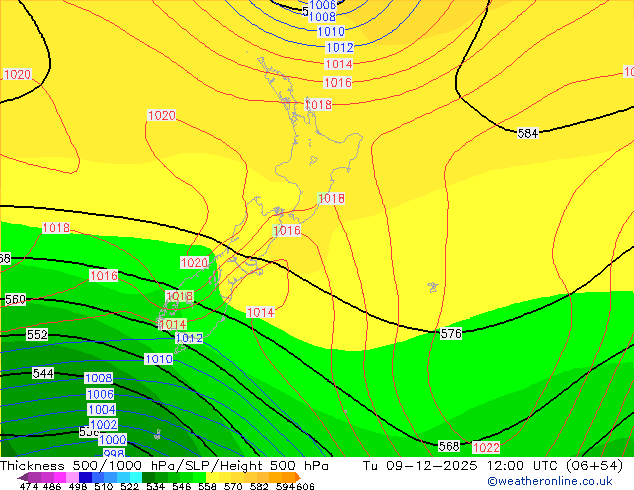This screenshot has height=490, width=634.
Task: Click the 576 height contour label
Action: pos(451,334)
